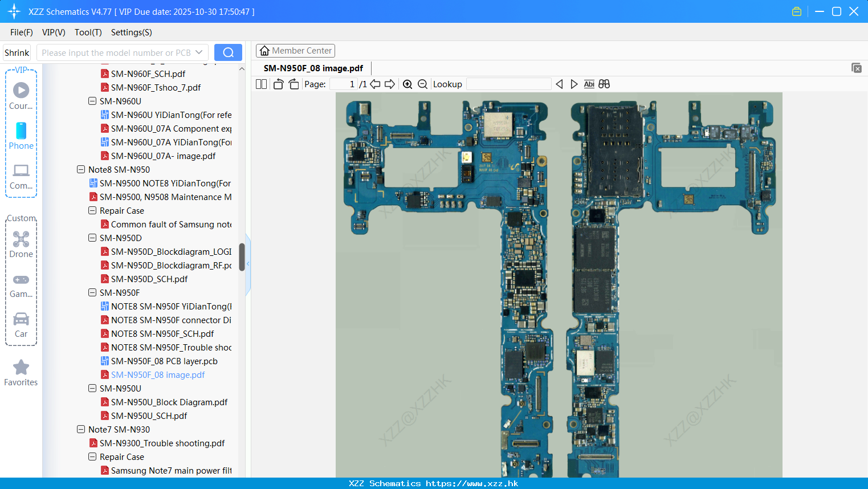Select the Phone category icon

tap(21, 136)
